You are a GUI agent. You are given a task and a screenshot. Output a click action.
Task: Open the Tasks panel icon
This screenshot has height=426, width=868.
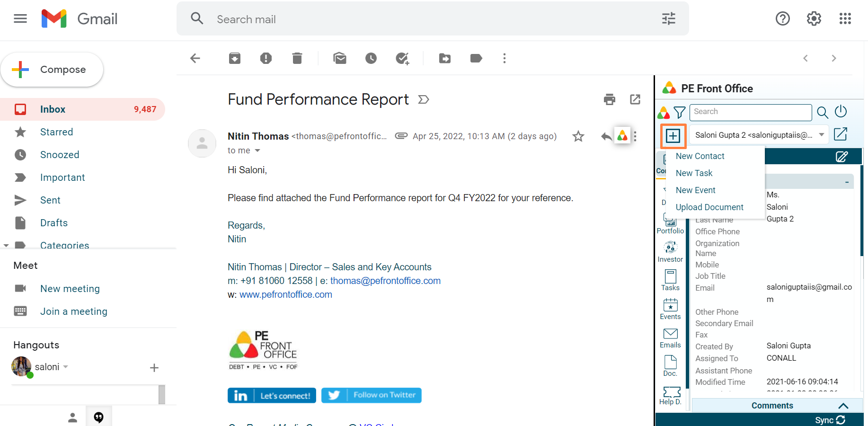click(x=670, y=280)
